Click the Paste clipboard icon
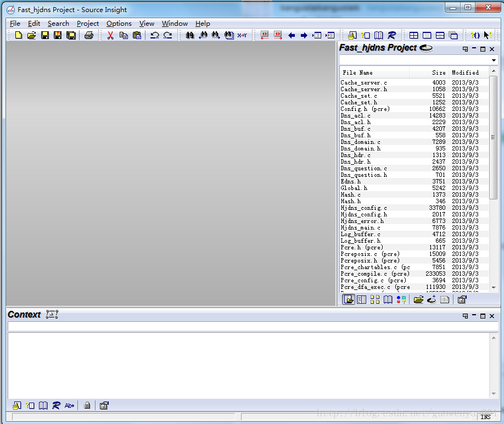 [x=137, y=35]
